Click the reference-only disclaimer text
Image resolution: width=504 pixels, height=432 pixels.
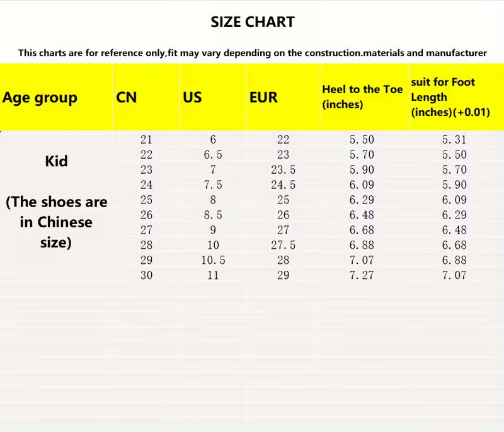[252, 53]
